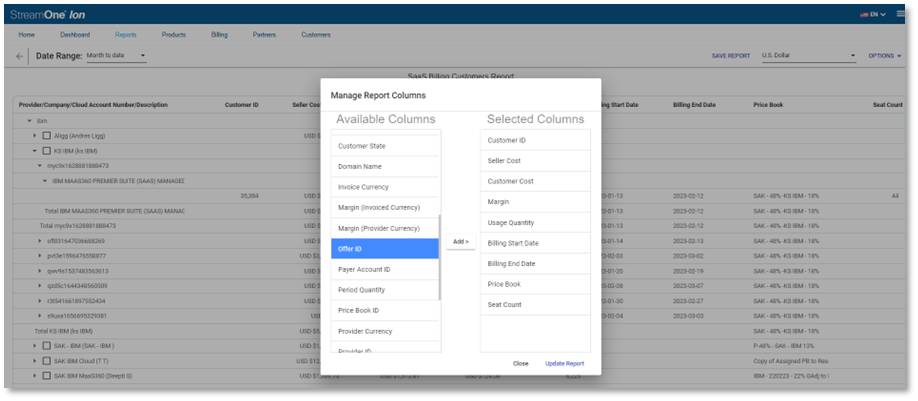Screen dimensions: 918x401
Task: Click the Available Columns scrollbar
Action: point(440,258)
